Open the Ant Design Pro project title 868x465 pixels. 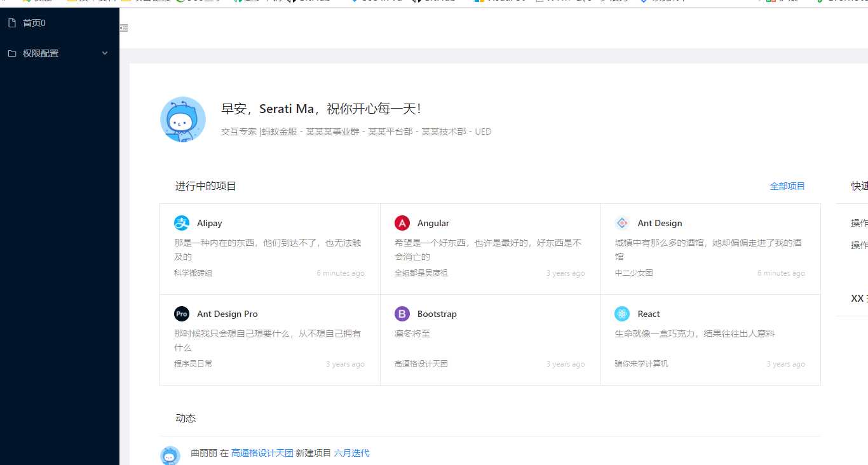click(227, 314)
